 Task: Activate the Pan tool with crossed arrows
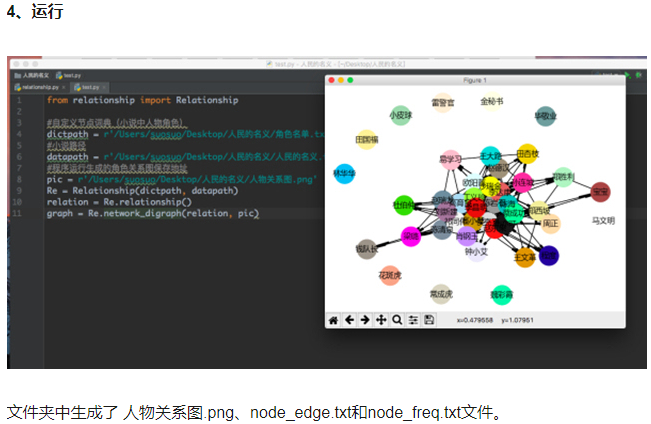381,320
